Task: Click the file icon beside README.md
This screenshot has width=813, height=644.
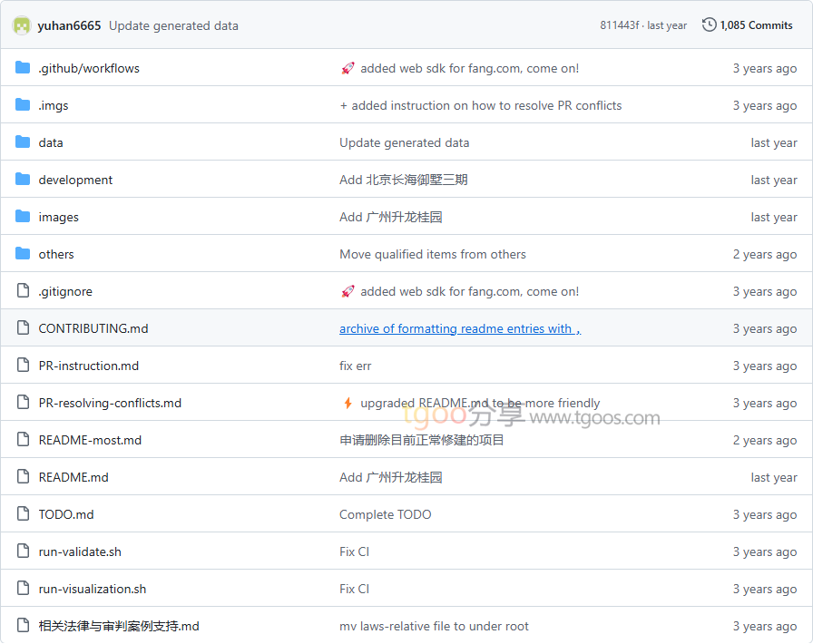Action: click(23, 477)
